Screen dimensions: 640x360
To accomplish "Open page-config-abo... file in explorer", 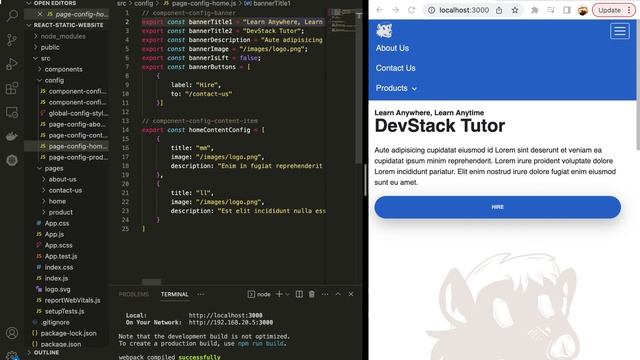I will [x=77, y=124].
